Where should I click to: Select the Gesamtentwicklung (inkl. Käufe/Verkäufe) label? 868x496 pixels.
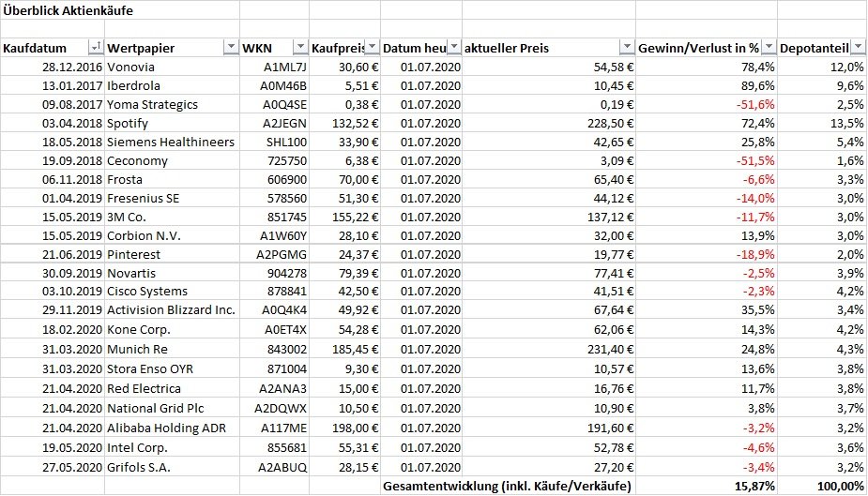(x=508, y=486)
